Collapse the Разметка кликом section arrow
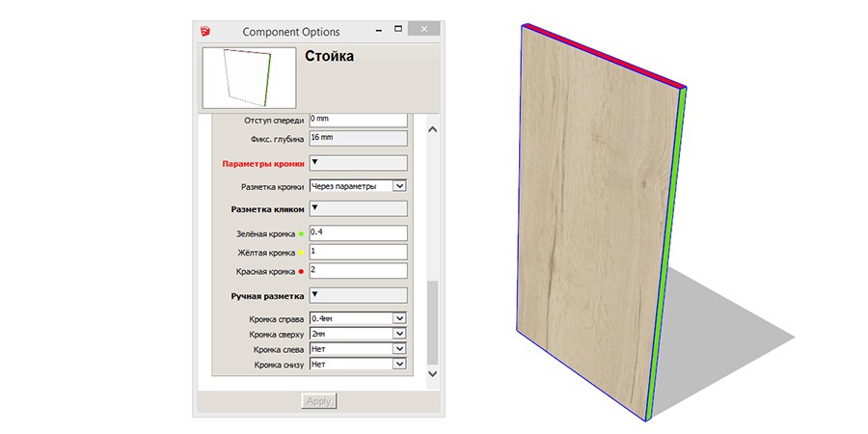 [x=314, y=208]
